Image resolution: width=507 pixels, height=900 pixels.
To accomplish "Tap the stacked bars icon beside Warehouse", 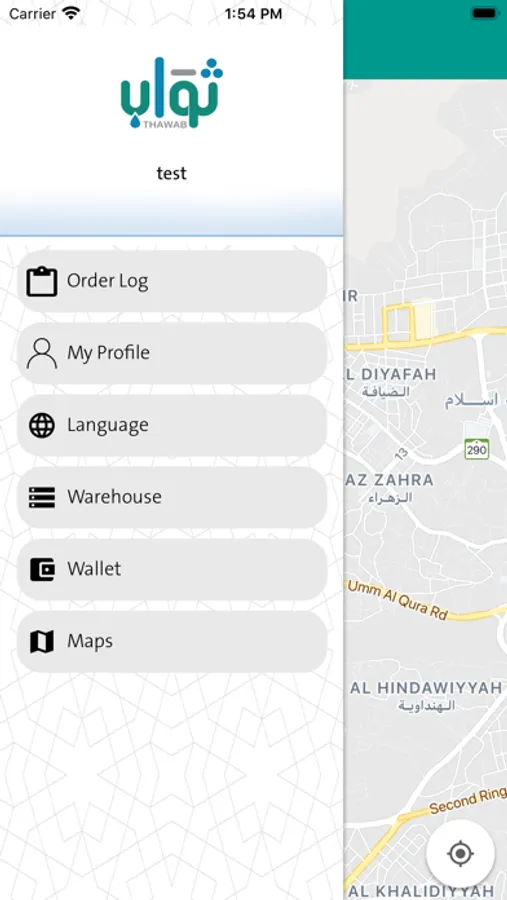I will pyautogui.click(x=42, y=497).
